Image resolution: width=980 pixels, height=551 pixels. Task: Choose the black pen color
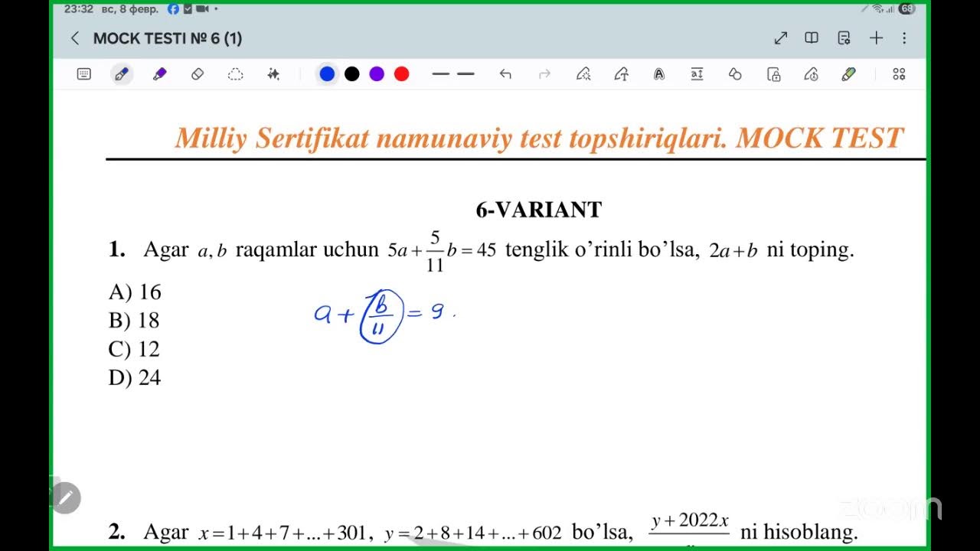coord(351,74)
